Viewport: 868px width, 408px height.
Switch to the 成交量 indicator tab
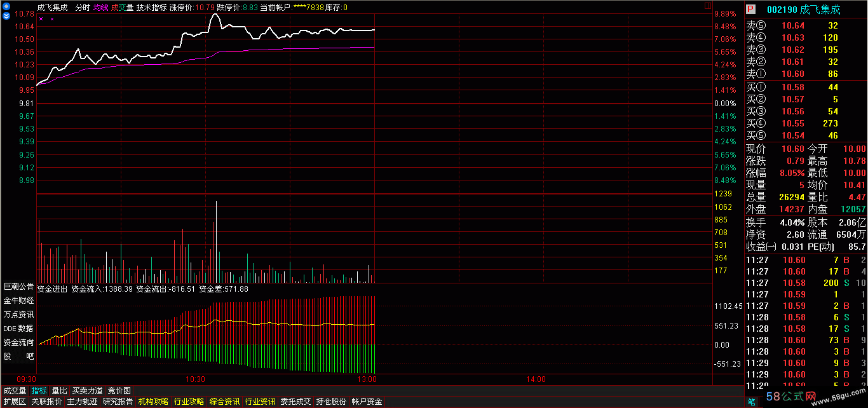coord(15,391)
